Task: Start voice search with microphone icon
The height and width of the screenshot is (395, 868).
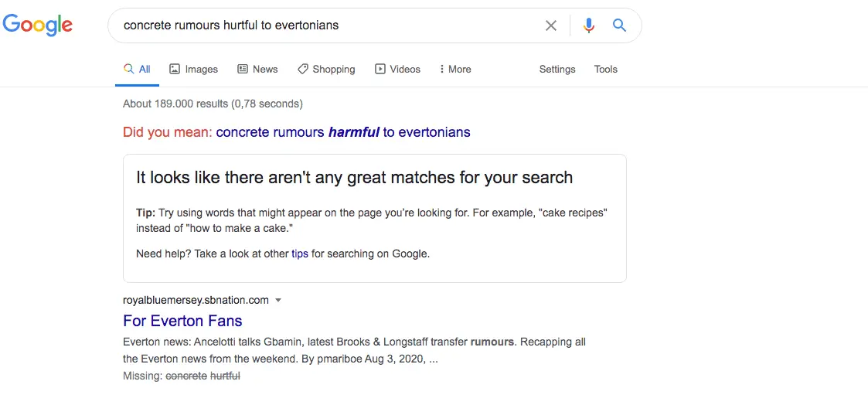Action: [589, 26]
